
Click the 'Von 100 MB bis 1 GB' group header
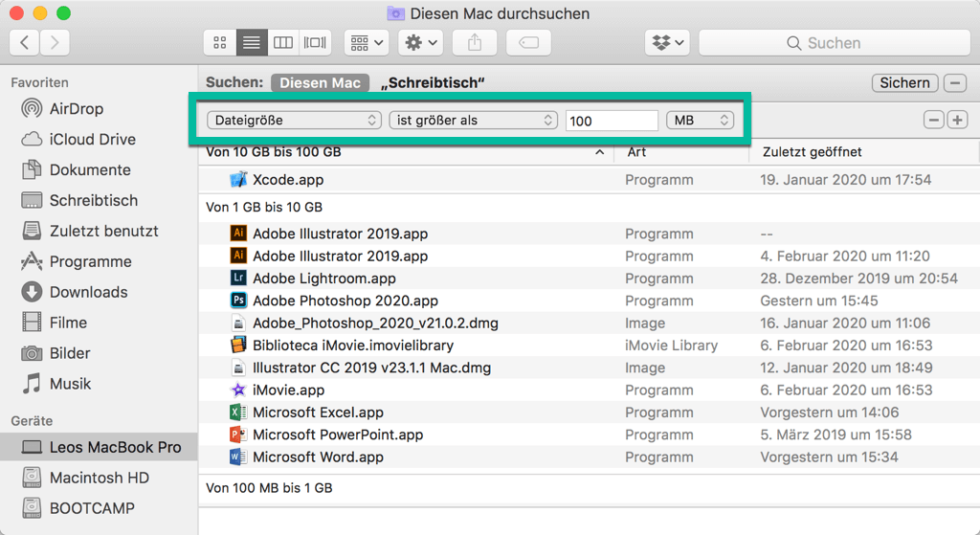pyautogui.click(x=269, y=488)
